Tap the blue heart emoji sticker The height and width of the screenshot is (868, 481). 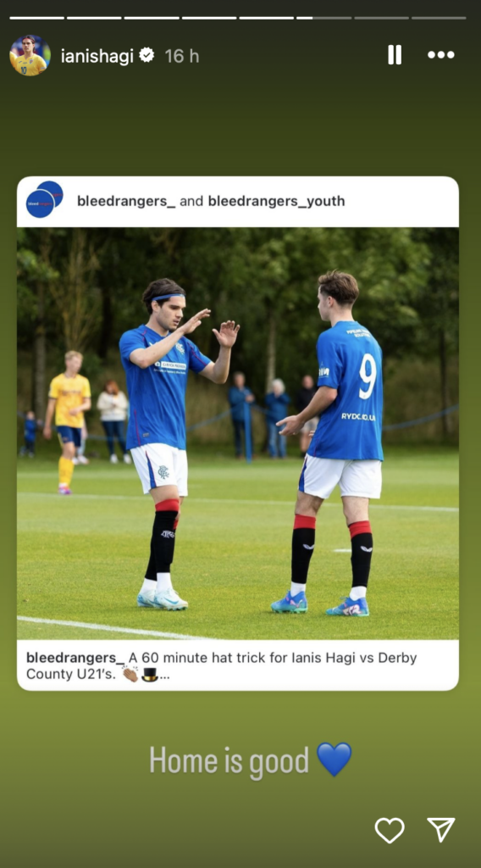click(334, 759)
